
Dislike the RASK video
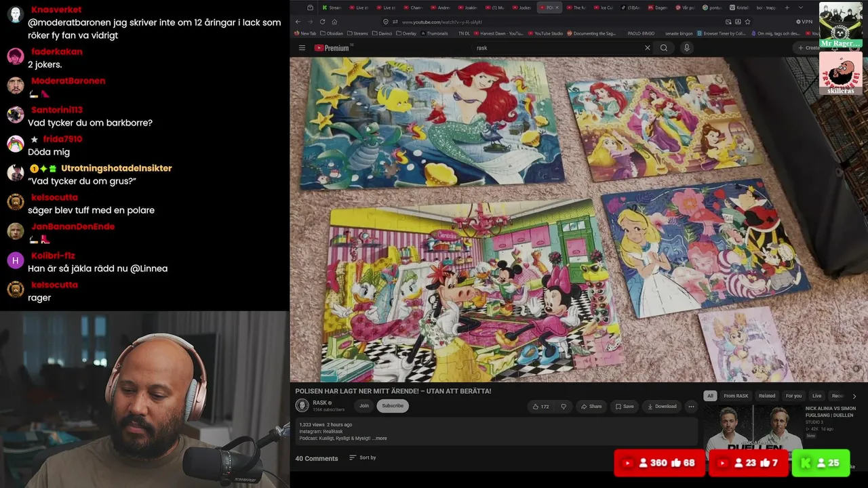click(x=563, y=407)
